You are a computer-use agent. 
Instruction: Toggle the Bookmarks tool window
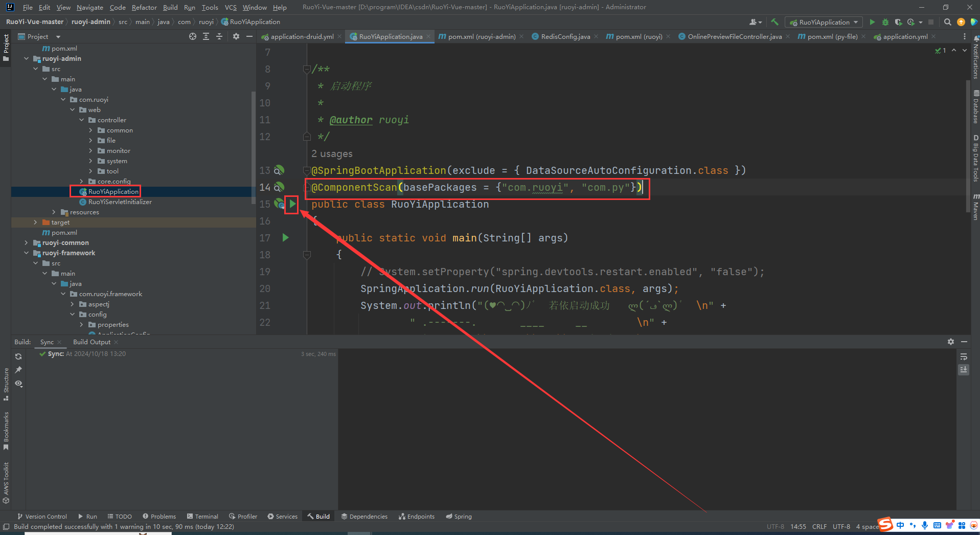[6, 431]
